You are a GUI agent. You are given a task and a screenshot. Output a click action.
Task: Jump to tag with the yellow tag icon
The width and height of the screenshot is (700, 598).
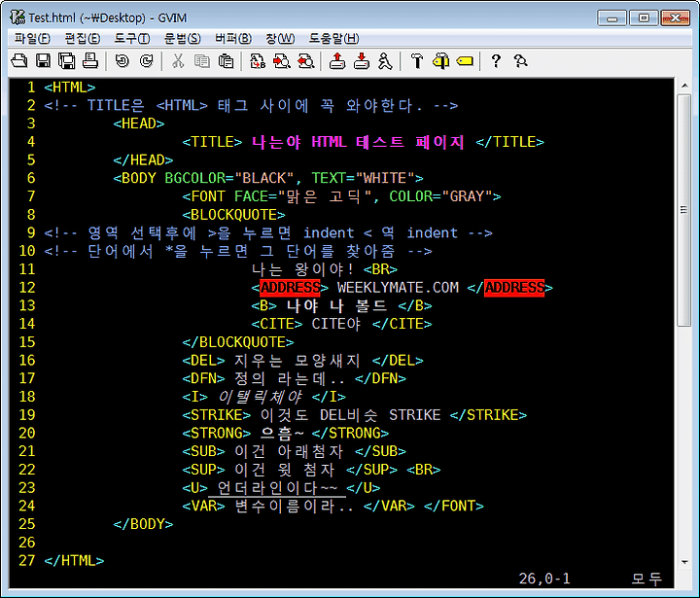465,60
